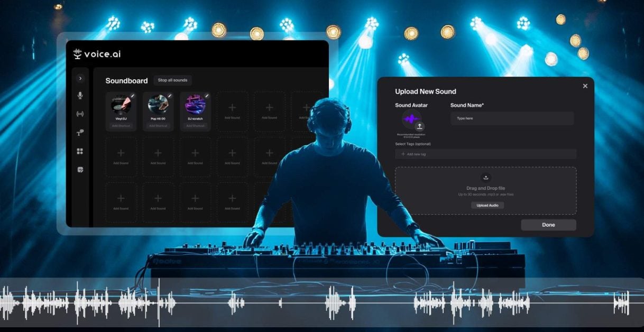Select the soundboard icon at the sidebar bottom
This screenshot has width=644, height=332.
80,170
